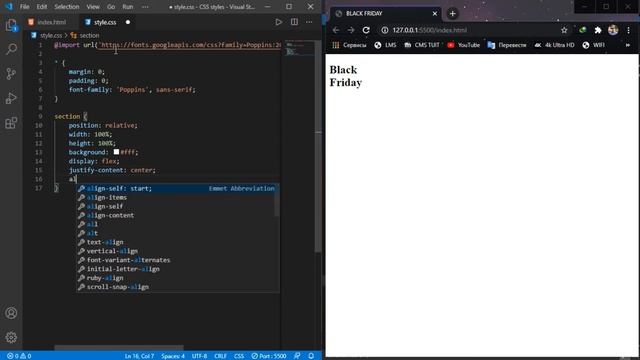Click the feedback icon in status bar
Screen dimensions: 640x360
tap(297, 356)
